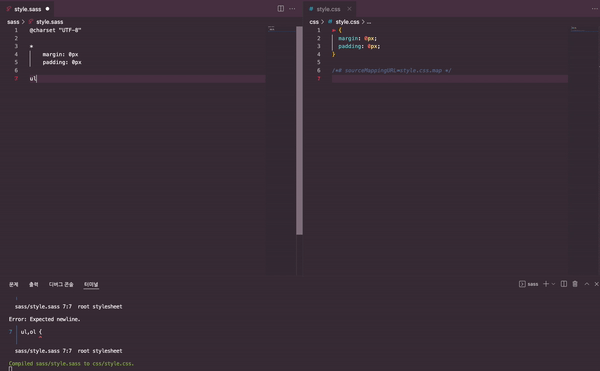Click the closing brace on line 4 of style.css
This screenshot has width=600, height=371.
tap(334, 54)
